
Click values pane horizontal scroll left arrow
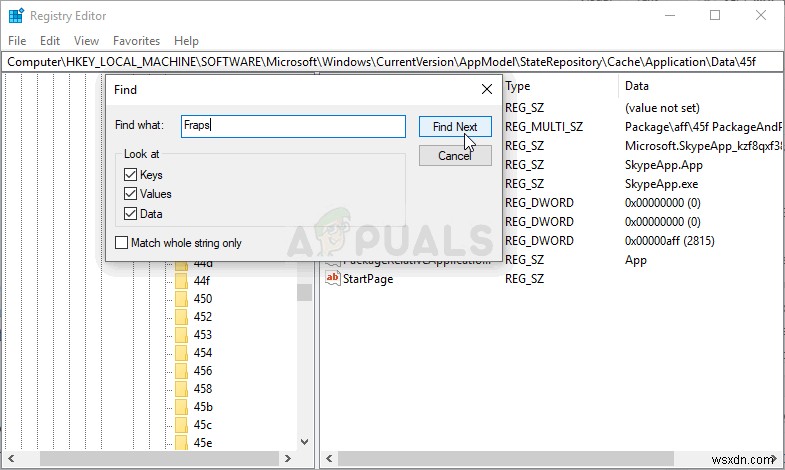click(x=329, y=458)
